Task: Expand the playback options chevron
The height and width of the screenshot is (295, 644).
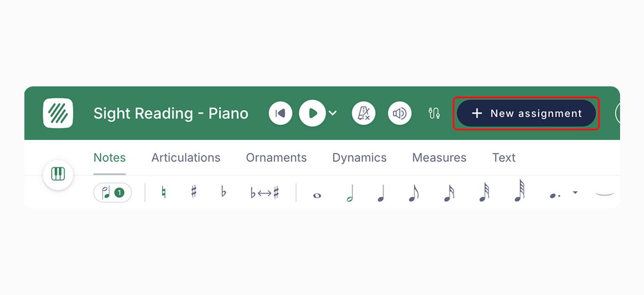Action: coord(333,113)
